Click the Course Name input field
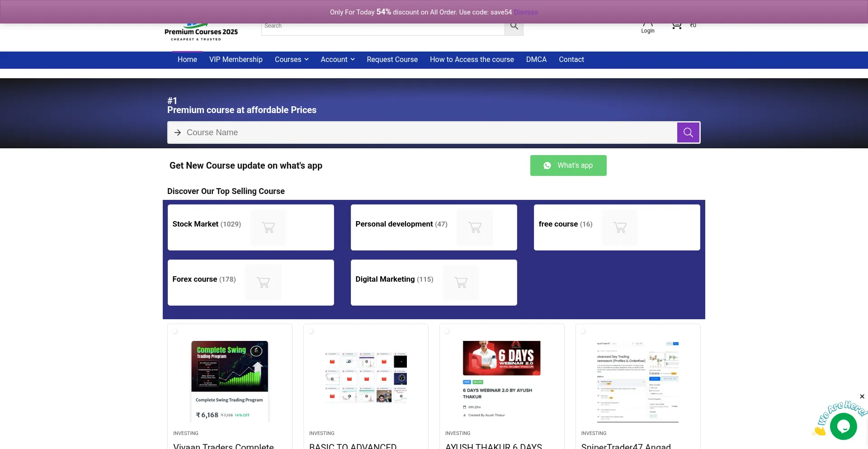 [425, 132]
